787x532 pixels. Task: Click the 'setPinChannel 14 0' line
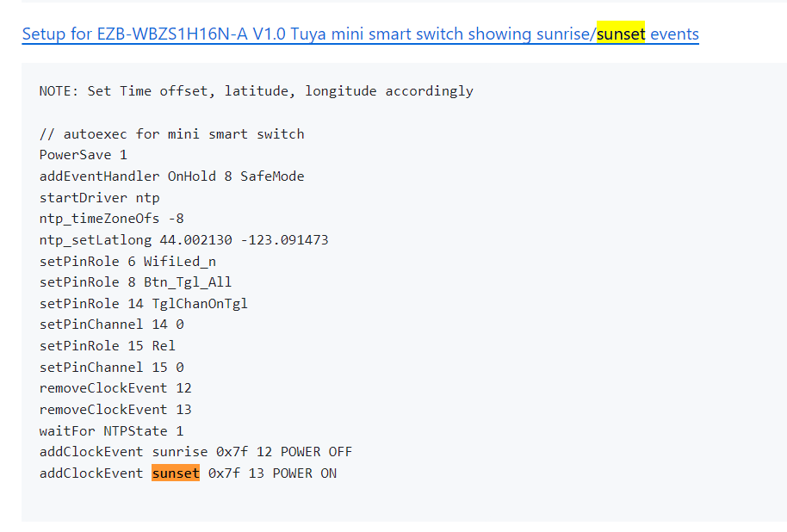pyautogui.click(x=111, y=325)
